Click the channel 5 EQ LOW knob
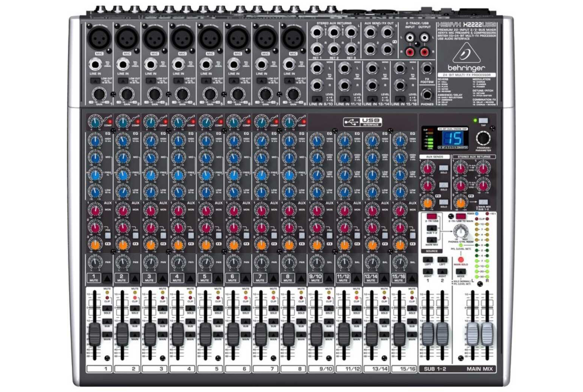Image resolution: width=583 pixels, height=392 pixels. (x=206, y=192)
